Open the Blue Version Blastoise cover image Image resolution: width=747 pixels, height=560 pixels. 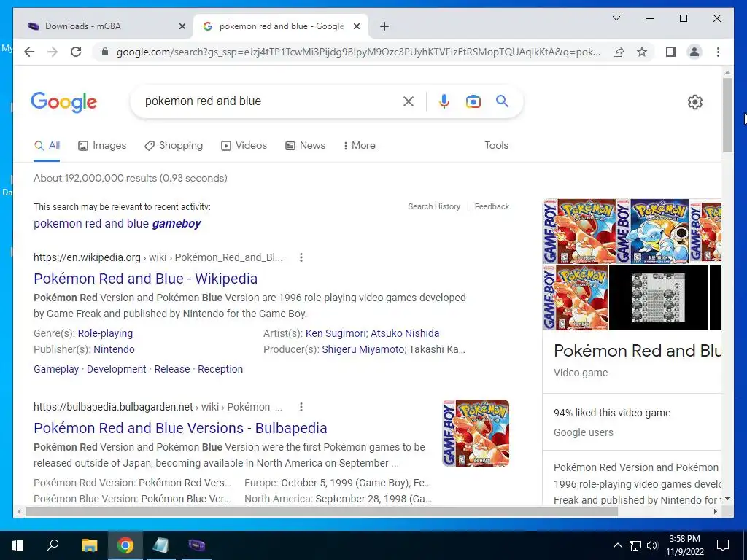click(652, 231)
